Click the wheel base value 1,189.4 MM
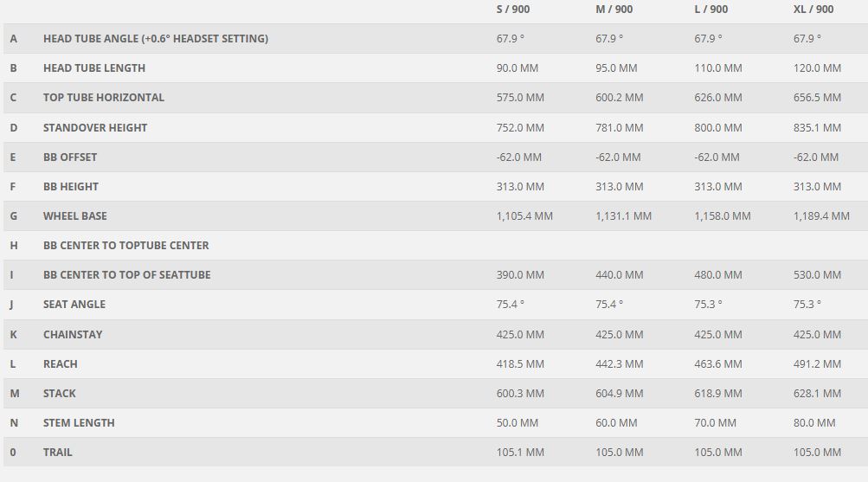 821,215
